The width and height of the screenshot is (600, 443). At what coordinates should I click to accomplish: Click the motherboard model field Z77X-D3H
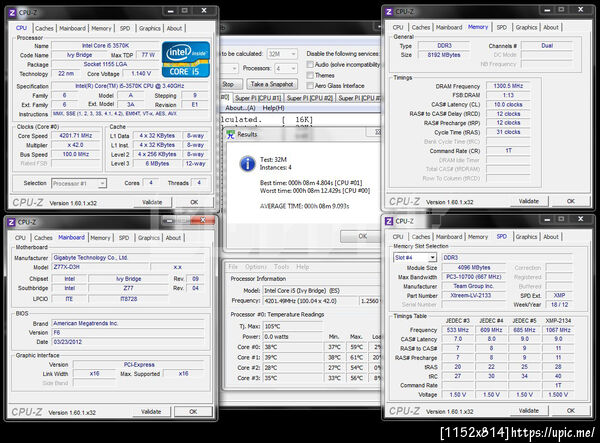pyautogui.click(x=100, y=267)
